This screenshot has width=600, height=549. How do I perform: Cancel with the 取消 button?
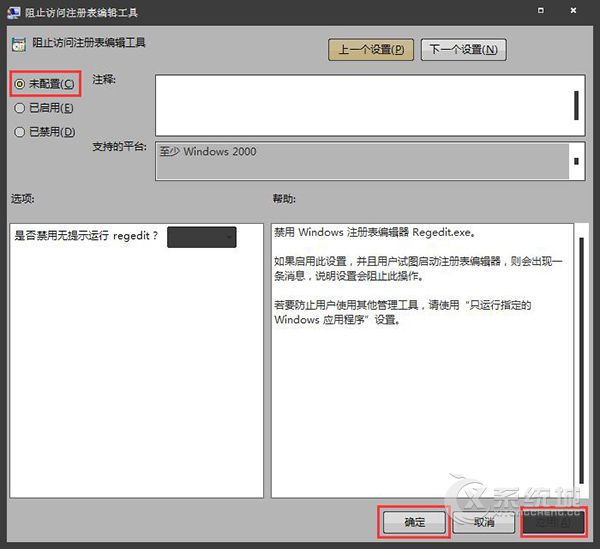(x=484, y=522)
